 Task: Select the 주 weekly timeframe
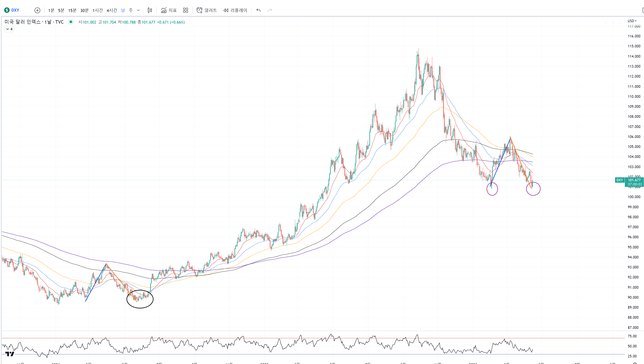click(131, 10)
